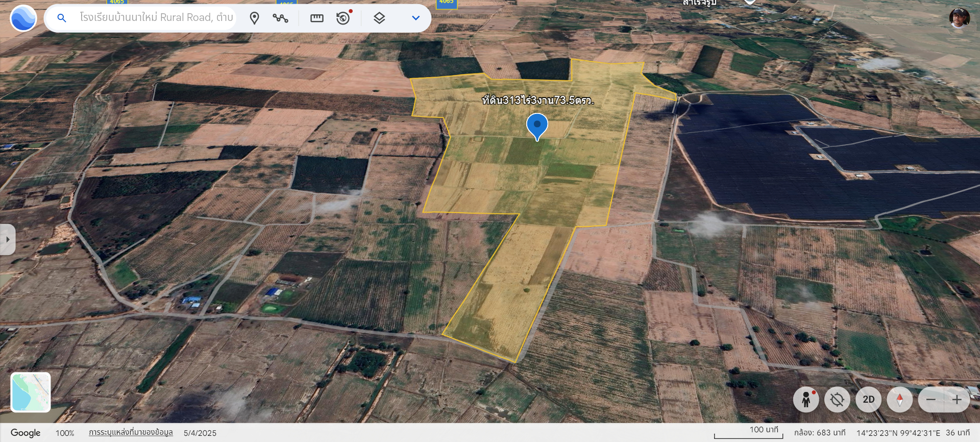Select the Add placemark tool
980x442 pixels.
(254, 18)
